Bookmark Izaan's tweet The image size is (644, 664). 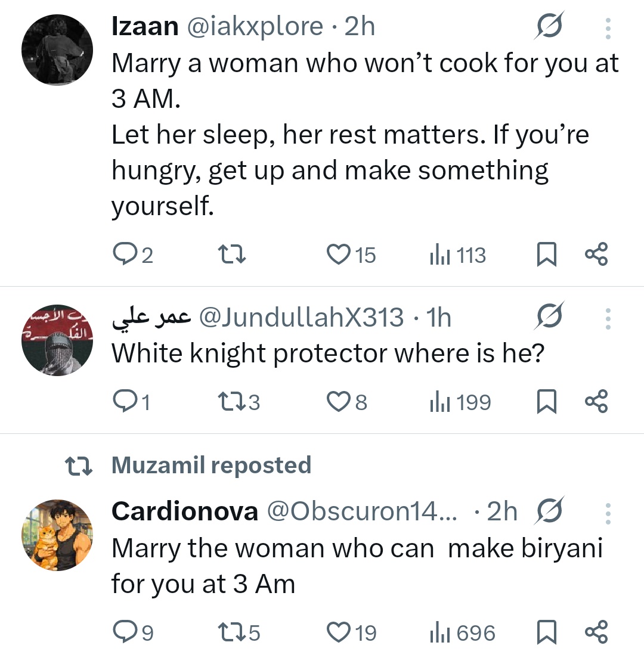pyautogui.click(x=547, y=255)
